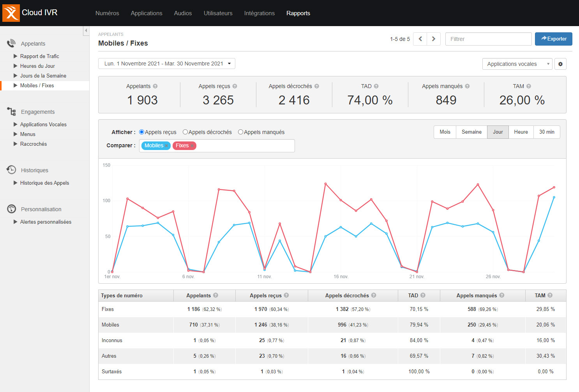This screenshot has width=579, height=392.
Task: Open the Applications vocales dropdown
Action: [517, 64]
